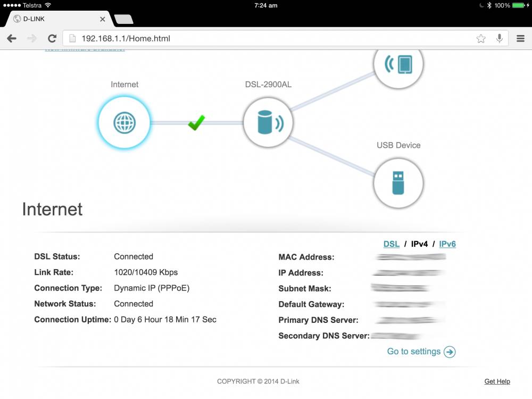532x399 pixels.
Task: Reload the page with the refresh icon
Action: point(52,38)
